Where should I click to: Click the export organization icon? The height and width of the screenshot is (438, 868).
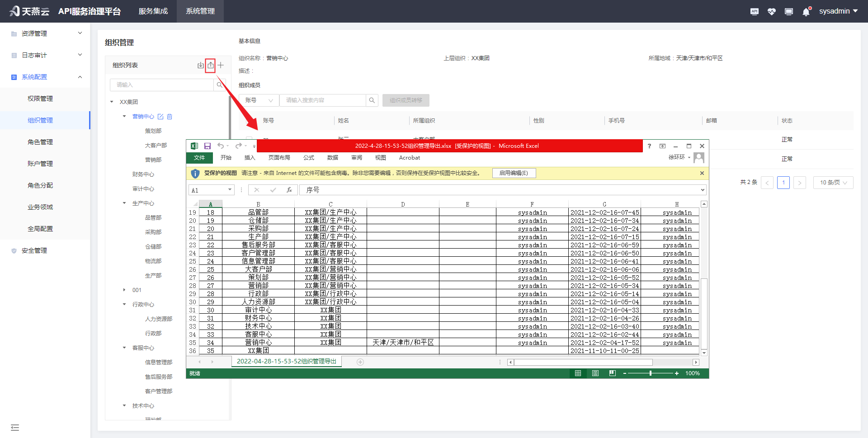(211, 65)
